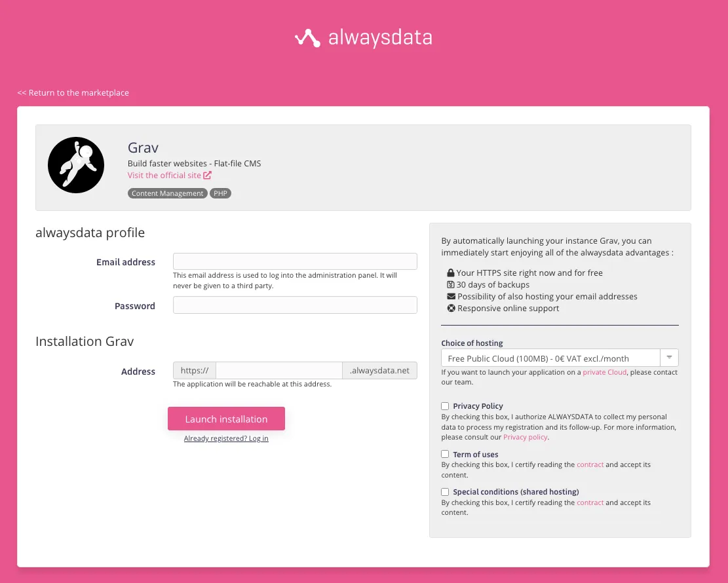Click the 'Installation Grav' heading
Screen dimensions: 728x583
point(85,341)
